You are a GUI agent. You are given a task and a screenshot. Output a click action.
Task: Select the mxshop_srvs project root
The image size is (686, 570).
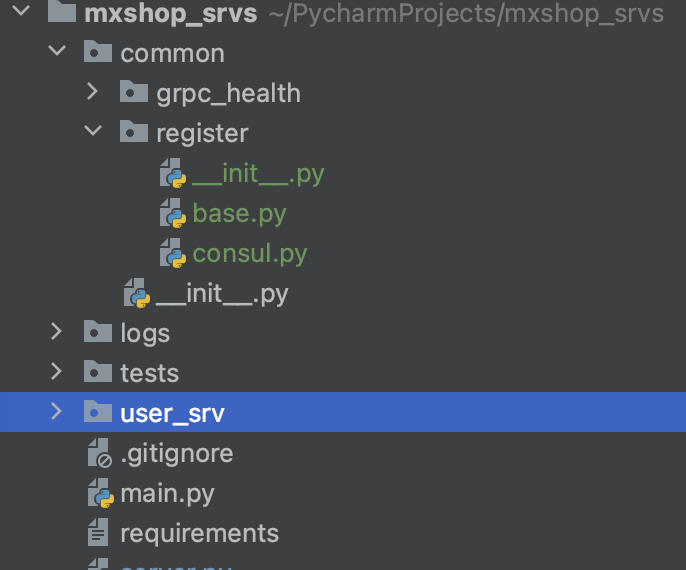[x=171, y=14]
